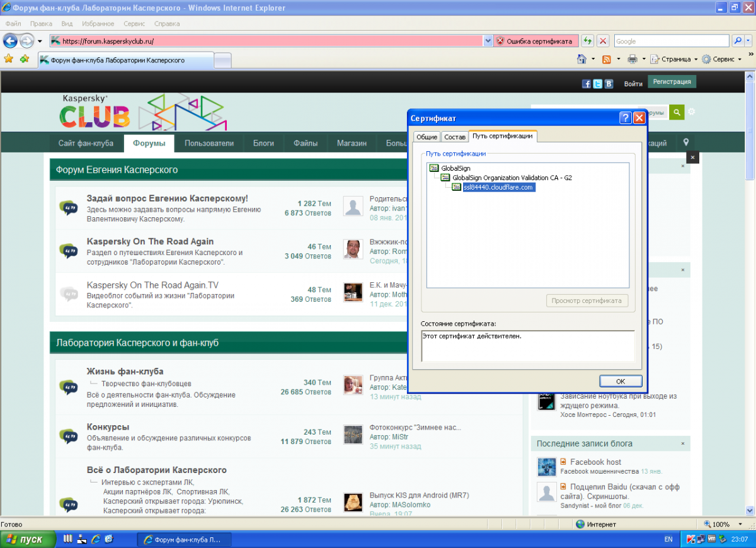
Task: Click the RSS feeds icon in toolbar
Action: click(x=606, y=59)
